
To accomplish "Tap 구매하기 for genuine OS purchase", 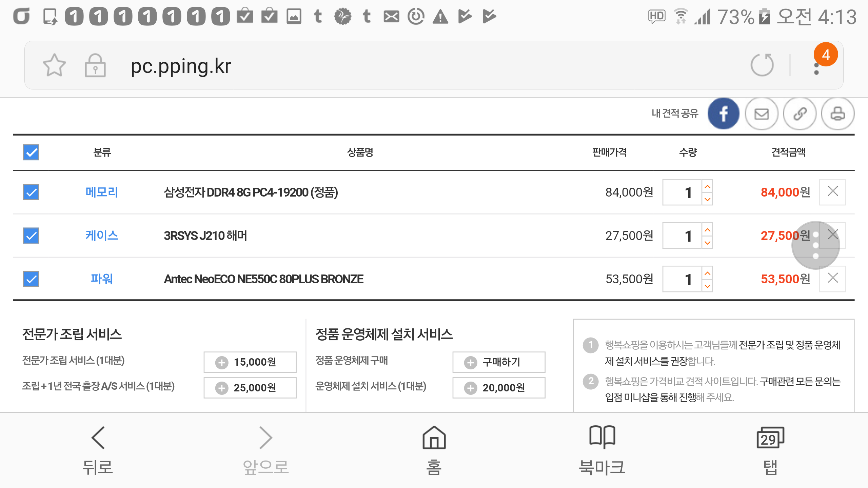I will pyautogui.click(x=499, y=362).
